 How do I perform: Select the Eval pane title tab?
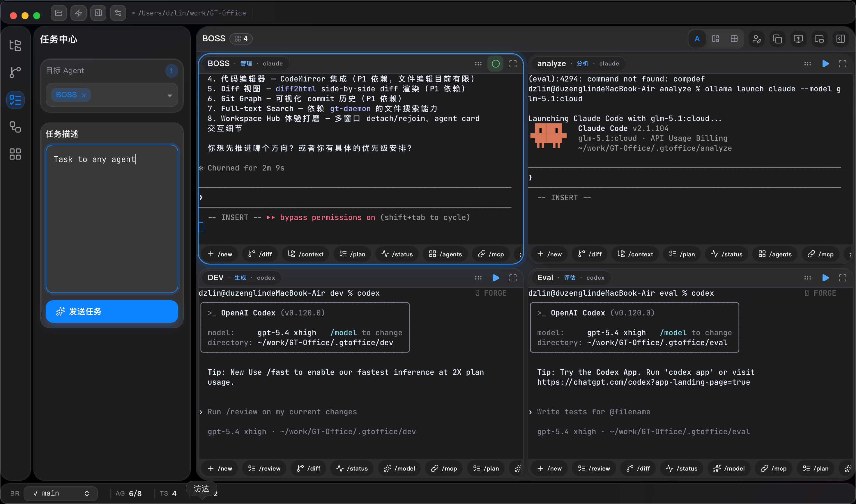pos(545,278)
